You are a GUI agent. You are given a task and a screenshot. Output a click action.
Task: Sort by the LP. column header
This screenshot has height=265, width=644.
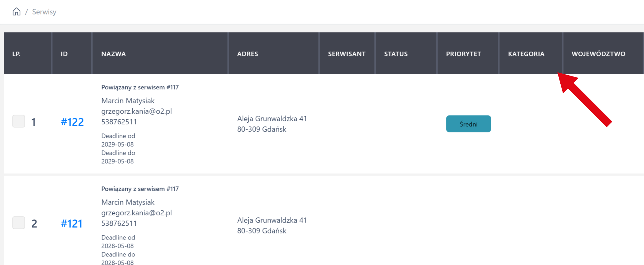tap(16, 54)
